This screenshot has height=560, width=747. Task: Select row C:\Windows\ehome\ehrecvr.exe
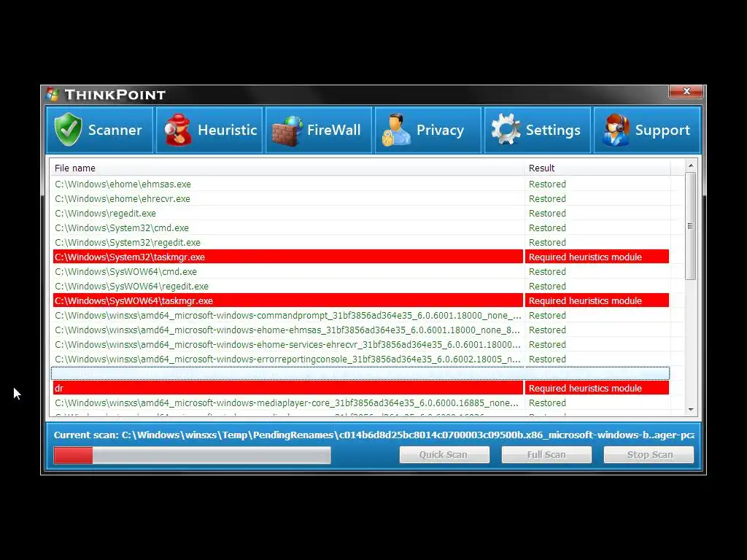pos(360,198)
